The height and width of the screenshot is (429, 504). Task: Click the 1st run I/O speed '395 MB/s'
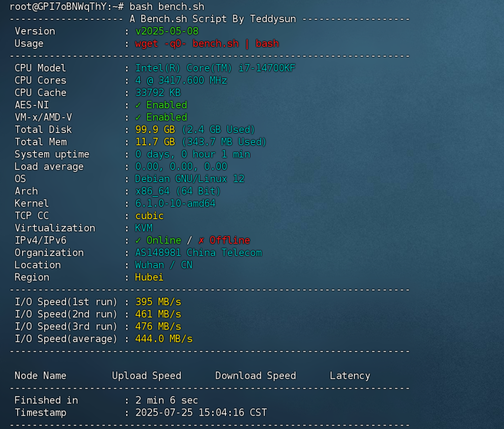(158, 302)
